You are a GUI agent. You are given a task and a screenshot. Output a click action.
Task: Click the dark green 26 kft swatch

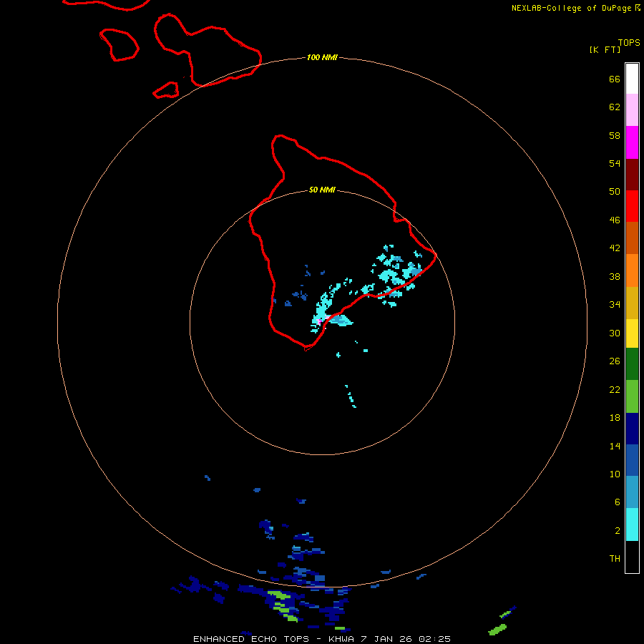pos(632,364)
